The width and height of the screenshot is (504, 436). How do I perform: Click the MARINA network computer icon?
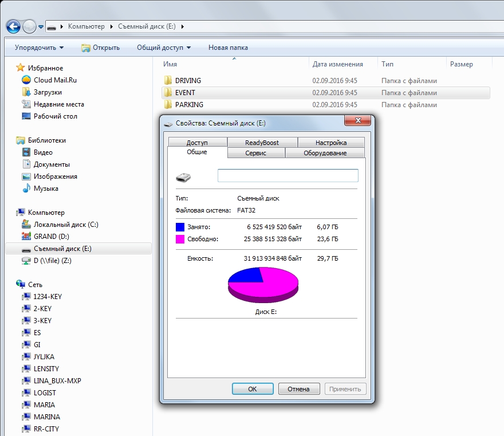pyautogui.click(x=26, y=417)
